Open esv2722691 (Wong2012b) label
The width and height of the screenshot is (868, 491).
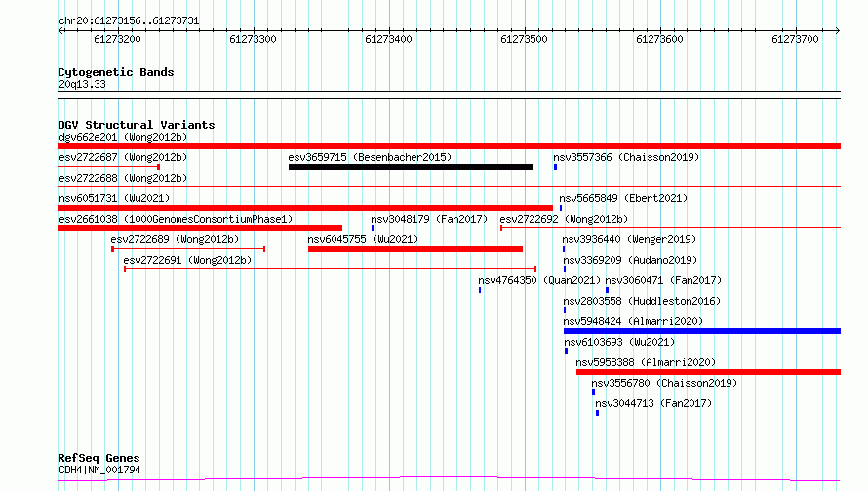(x=187, y=260)
